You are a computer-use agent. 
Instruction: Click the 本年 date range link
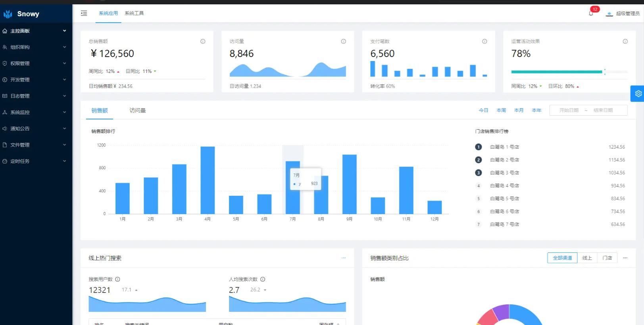(x=536, y=110)
